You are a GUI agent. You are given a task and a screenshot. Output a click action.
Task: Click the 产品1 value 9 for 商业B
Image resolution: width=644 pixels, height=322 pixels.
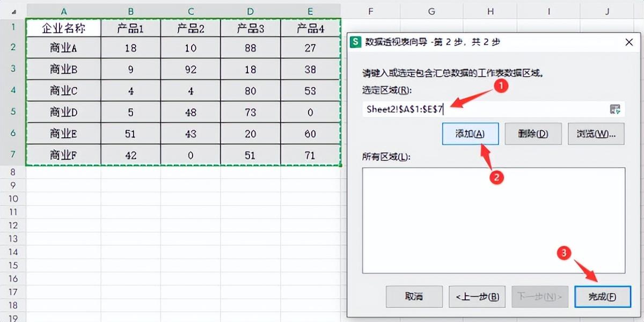coord(130,69)
